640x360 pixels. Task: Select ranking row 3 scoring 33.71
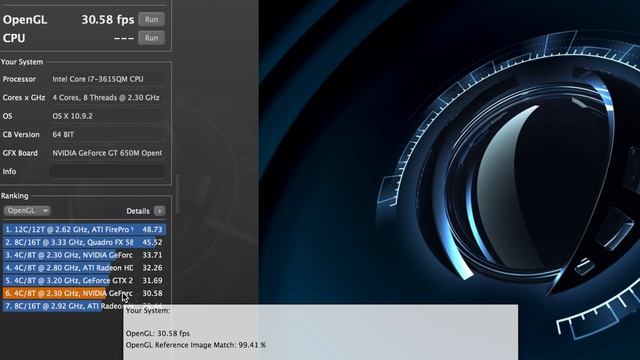click(x=84, y=255)
